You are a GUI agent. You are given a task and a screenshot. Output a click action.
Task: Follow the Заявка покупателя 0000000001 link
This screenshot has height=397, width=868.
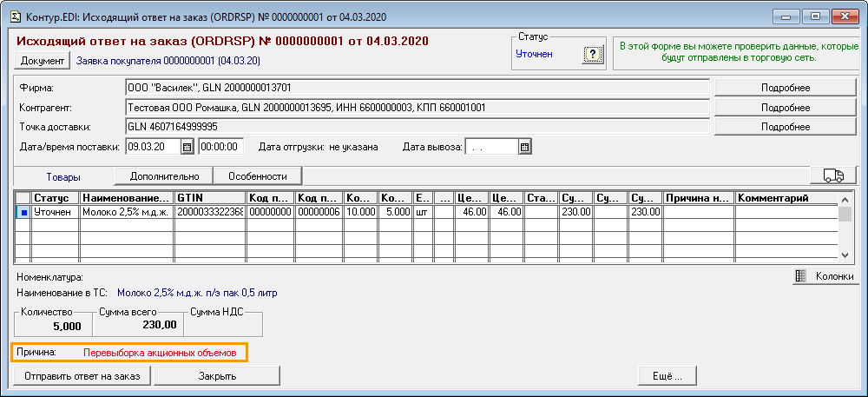click(168, 61)
